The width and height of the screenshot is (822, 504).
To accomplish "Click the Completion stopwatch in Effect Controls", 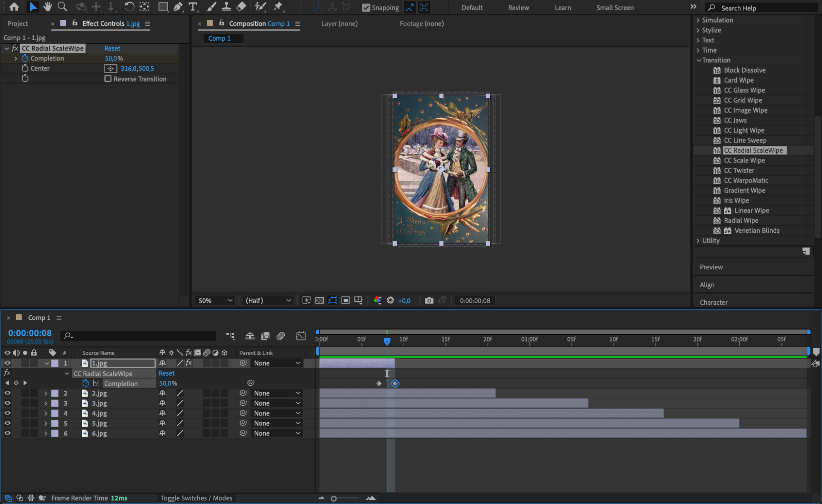I will pyautogui.click(x=25, y=58).
